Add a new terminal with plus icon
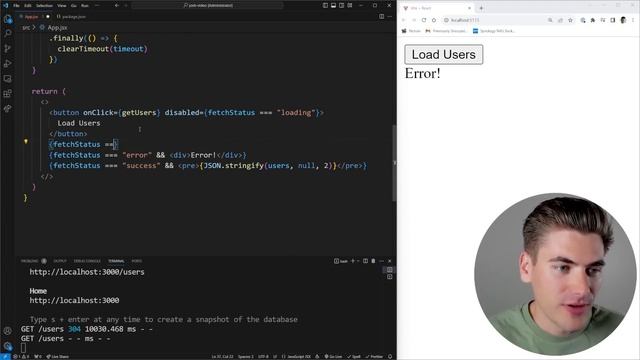Image resolution: width=640 pixels, height=360 pixels. click(353, 261)
